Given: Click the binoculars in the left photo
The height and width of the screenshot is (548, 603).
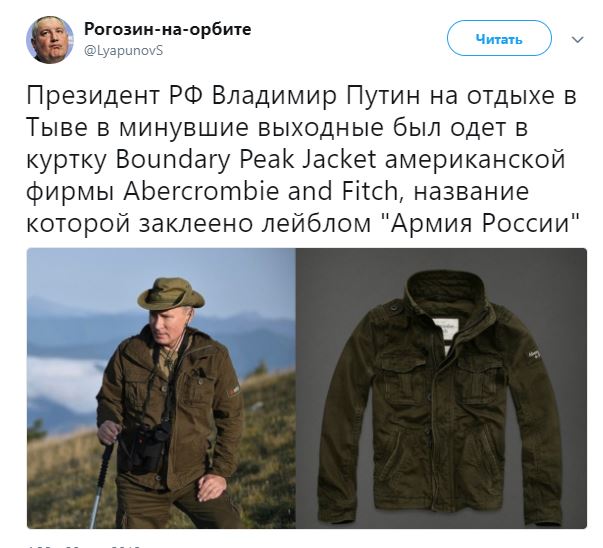Looking at the screenshot, I should (151, 446).
